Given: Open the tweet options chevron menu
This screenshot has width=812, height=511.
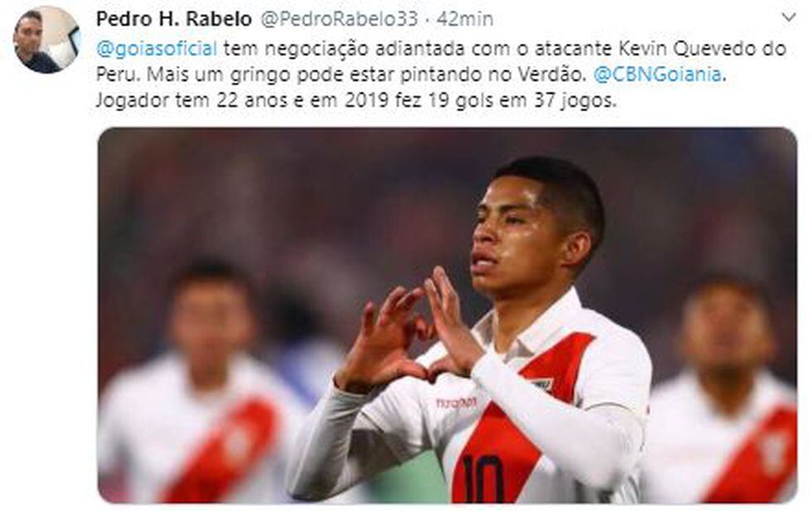Looking at the screenshot, I should (x=788, y=17).
